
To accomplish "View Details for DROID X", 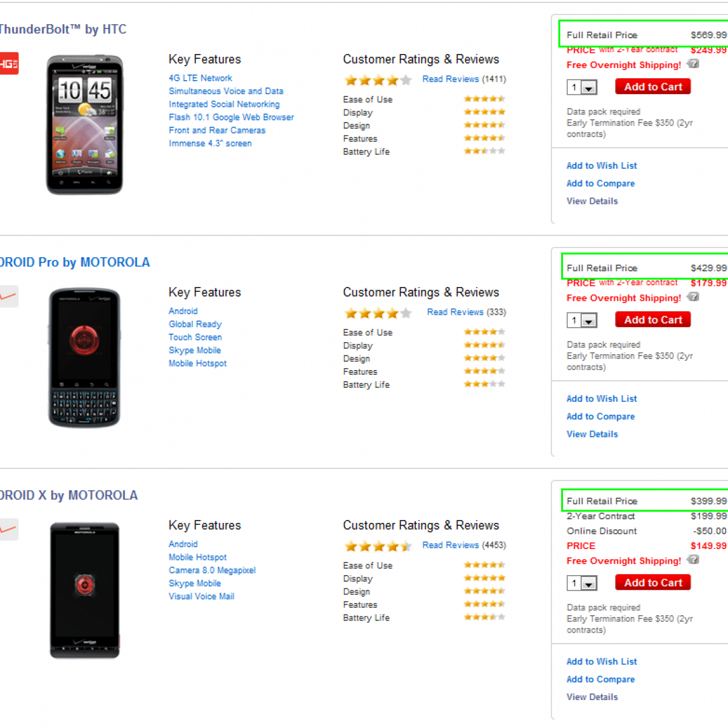I will point(591,697).
